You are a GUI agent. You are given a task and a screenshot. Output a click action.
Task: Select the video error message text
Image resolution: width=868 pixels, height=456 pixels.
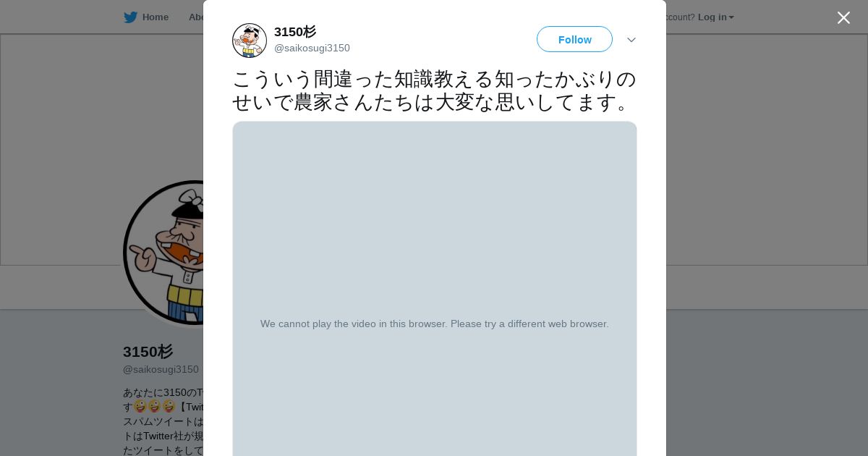[x=435, y=324]
